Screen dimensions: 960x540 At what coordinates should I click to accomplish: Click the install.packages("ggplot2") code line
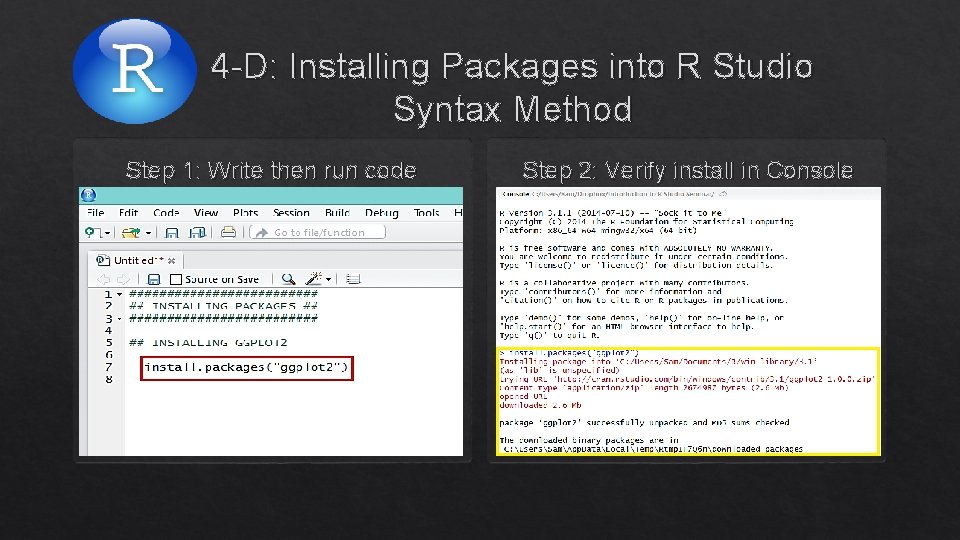click(246, 367)
